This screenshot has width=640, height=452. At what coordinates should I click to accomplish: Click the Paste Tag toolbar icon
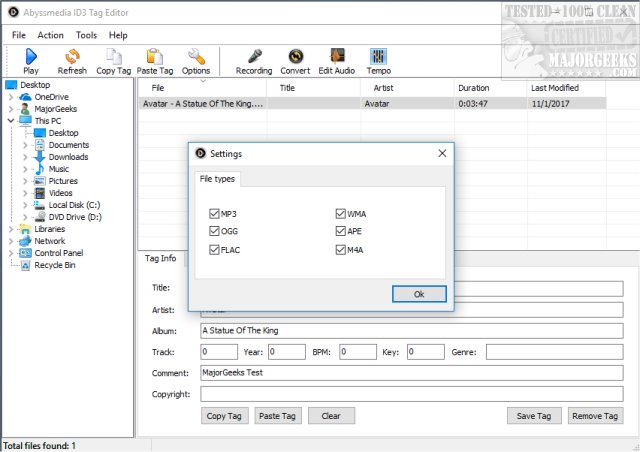coord(155,56)
